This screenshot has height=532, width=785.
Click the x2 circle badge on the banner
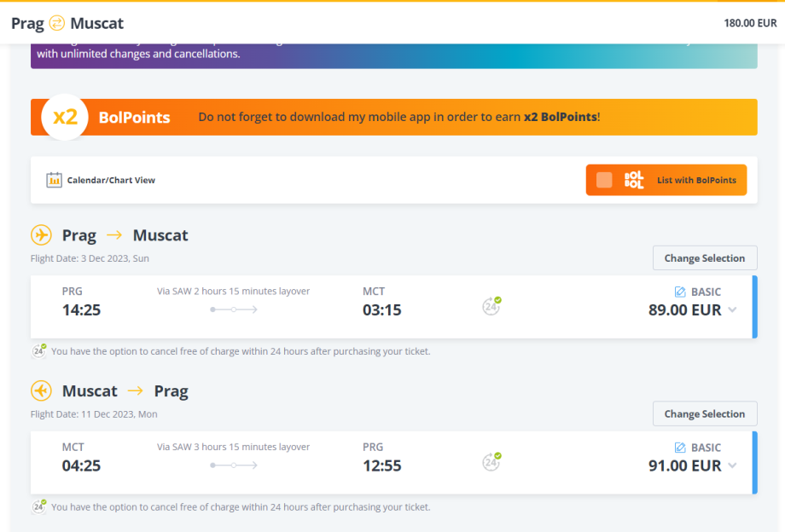(x=65, y=118)
